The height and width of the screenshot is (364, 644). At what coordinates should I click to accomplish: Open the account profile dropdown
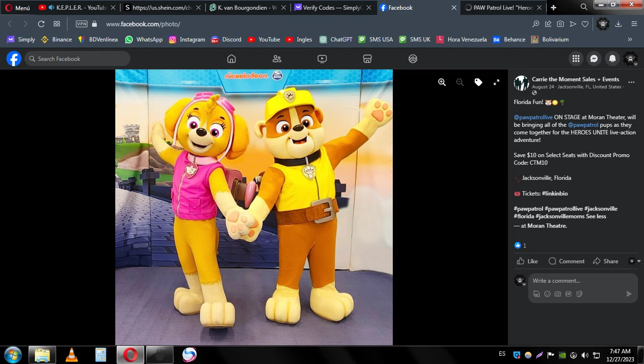tap(630, 59)
